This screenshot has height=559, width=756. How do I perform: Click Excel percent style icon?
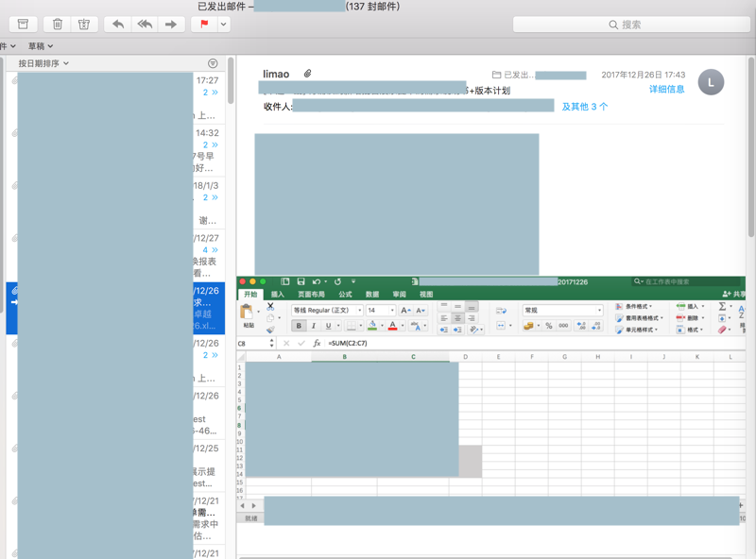coord(549,326)
